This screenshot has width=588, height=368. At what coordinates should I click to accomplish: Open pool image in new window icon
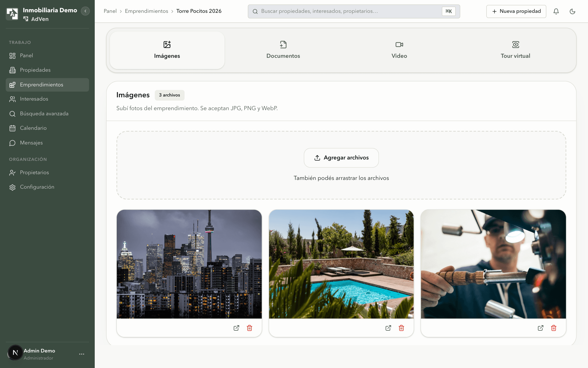point(388,328)
